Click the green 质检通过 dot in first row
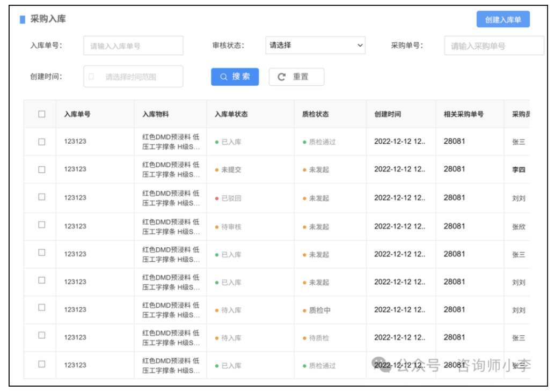555x392 pixels. coord(304,142)
